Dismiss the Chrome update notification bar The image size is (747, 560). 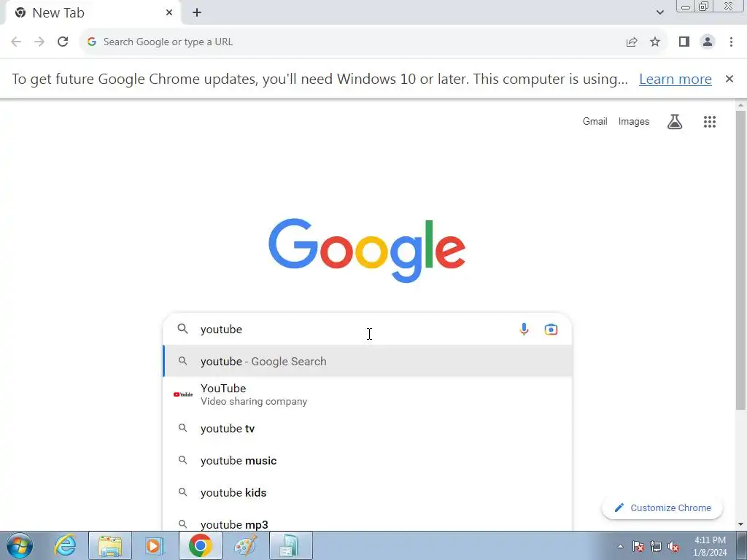point(729,79)
